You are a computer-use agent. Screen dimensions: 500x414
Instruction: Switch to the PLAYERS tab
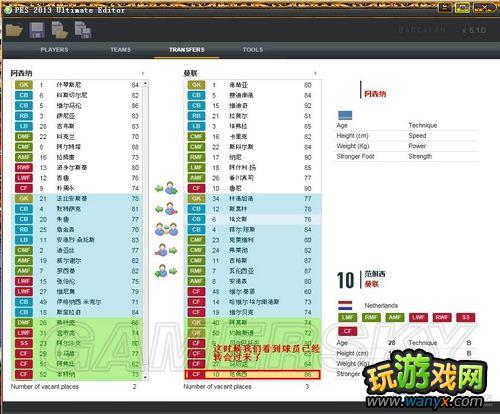[54, 50]
